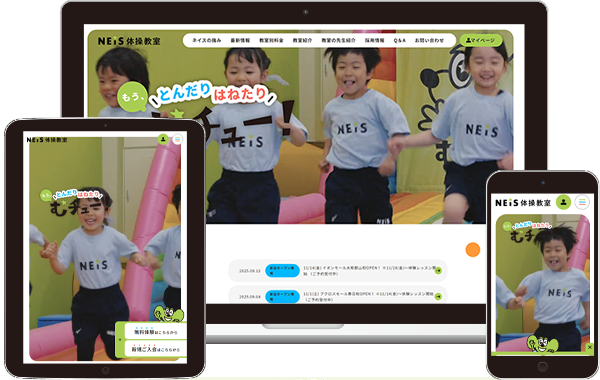Click the user account icon on the phone
Viewport: 600px width, 380px height.
coord(563,202)
